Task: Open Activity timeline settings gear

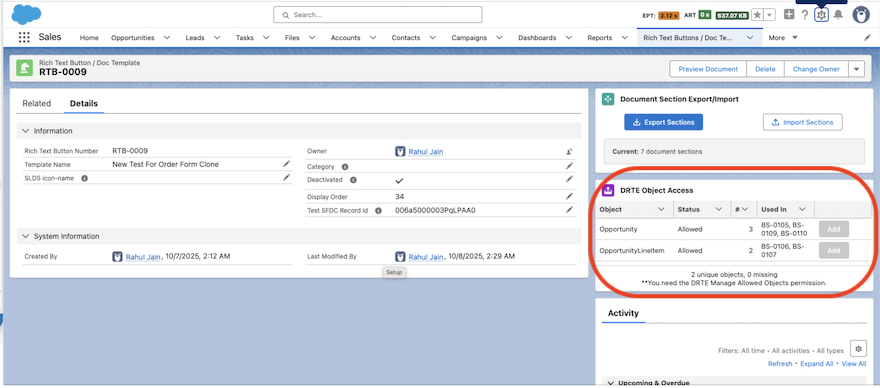Action: (x=858, y=348)
